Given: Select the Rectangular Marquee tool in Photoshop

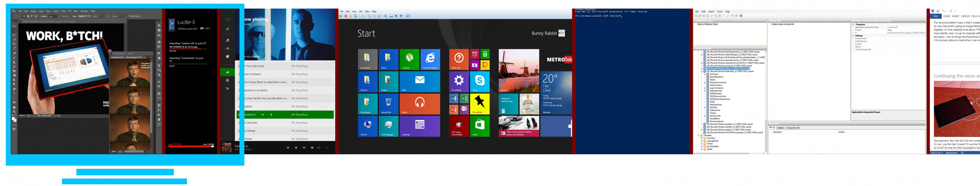Looking at the screenshot, I should pyautogui.click(x=14, y=31).
